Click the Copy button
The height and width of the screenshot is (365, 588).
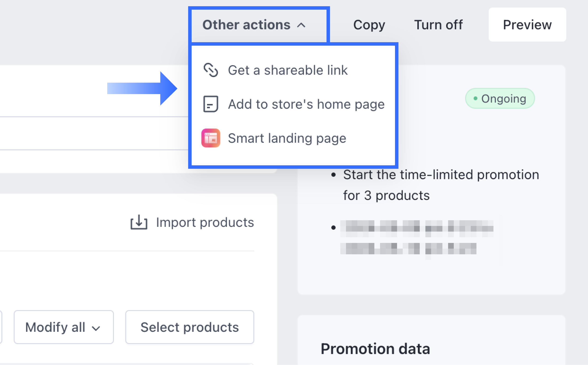point(369,25)
